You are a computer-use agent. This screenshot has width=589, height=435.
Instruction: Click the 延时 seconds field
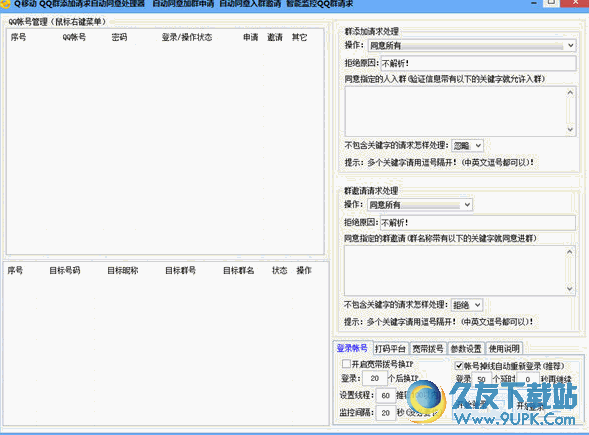(x=528, y=379)
